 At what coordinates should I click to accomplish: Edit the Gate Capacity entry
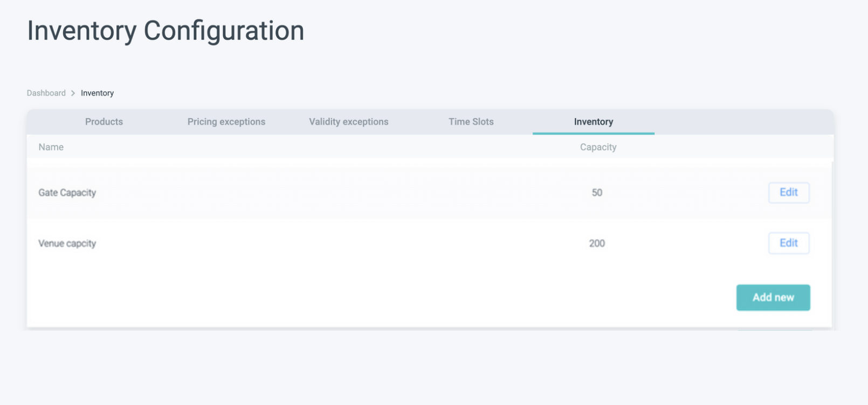(x=788, y=192)
